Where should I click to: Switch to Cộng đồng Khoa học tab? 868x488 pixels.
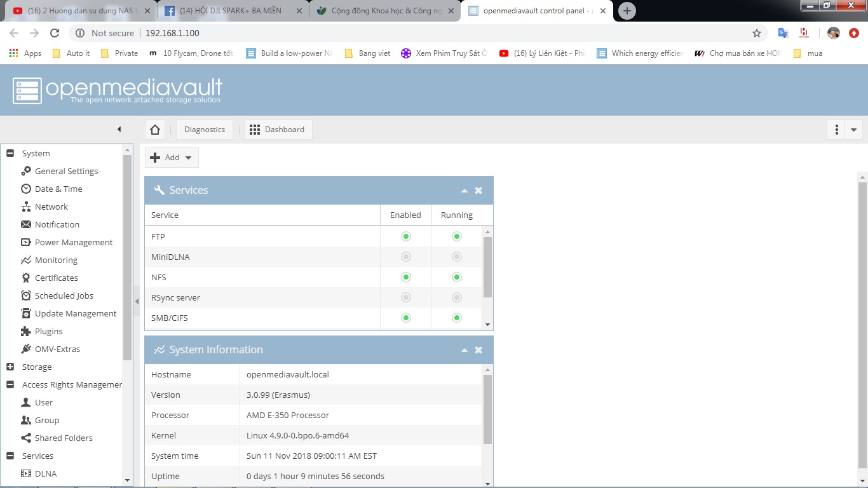coord(385,11)
